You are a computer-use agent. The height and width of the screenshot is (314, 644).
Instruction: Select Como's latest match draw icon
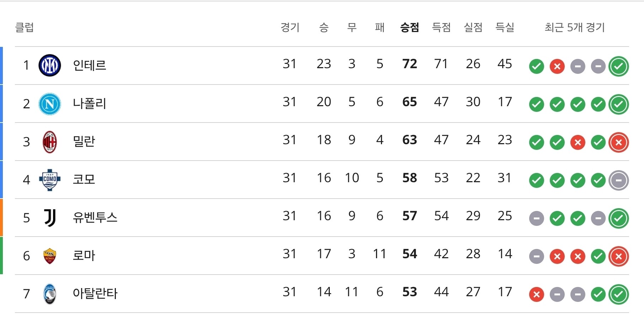pos(619,180)
